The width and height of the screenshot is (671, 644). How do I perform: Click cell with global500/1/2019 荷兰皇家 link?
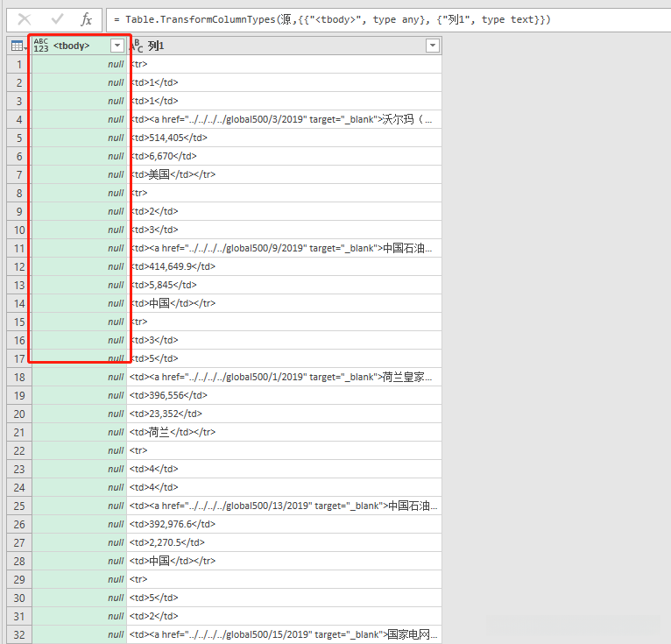click(284, 377)
